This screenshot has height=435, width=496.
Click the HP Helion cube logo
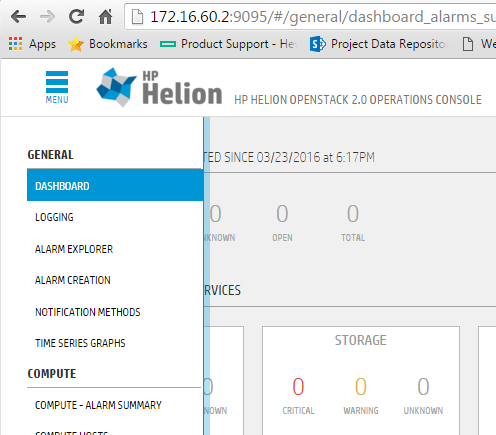pyautogui.click(x=116, y=87)
